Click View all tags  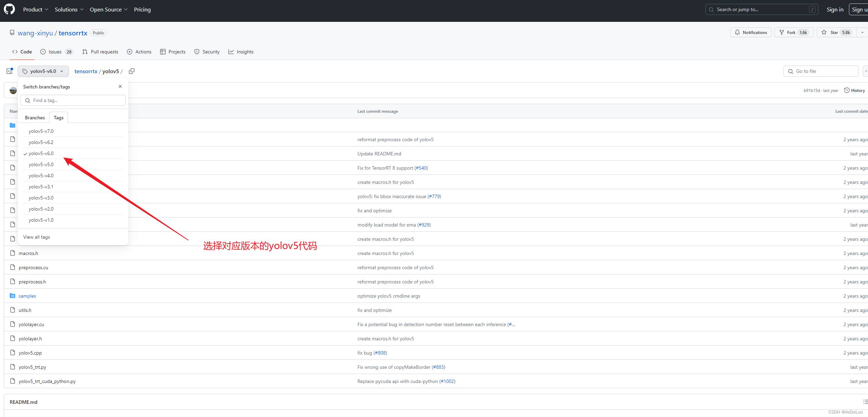coord(36,237)
